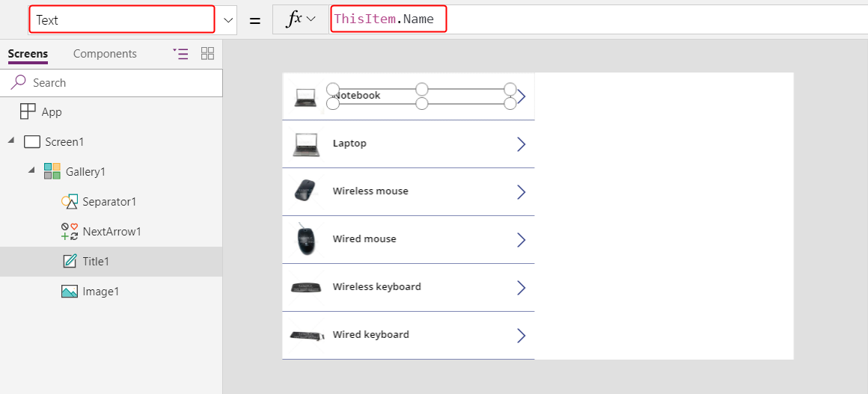Click the ThisItem.Name formula bar
Image resolution: width=868 pixels, height=394 pixels.
tap(599, 19)
